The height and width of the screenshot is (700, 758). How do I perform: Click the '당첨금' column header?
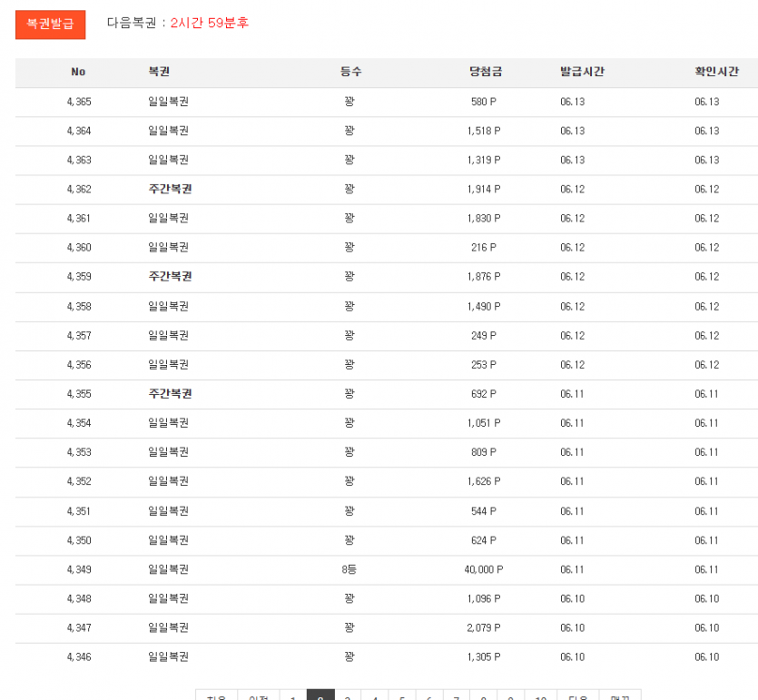click(x=486, y=72)
